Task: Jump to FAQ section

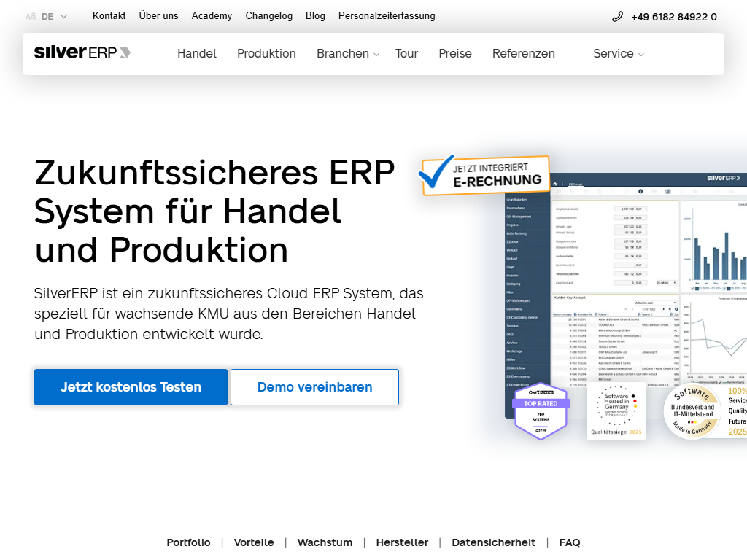Action: [570, 542]
